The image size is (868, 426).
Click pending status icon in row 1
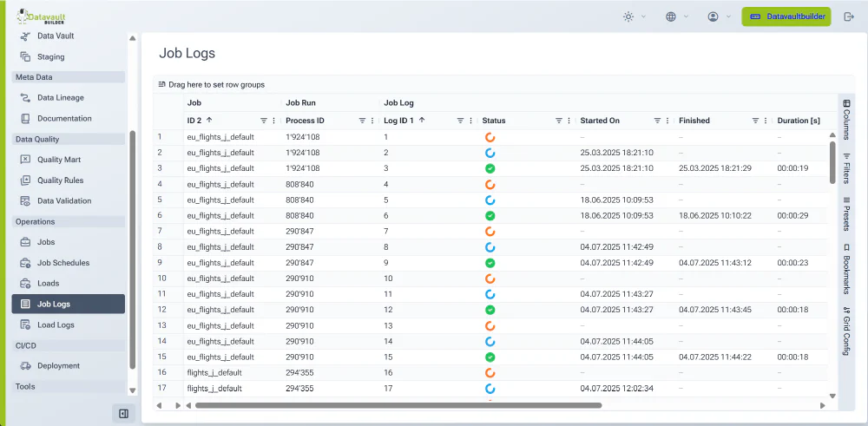[490, 137]
